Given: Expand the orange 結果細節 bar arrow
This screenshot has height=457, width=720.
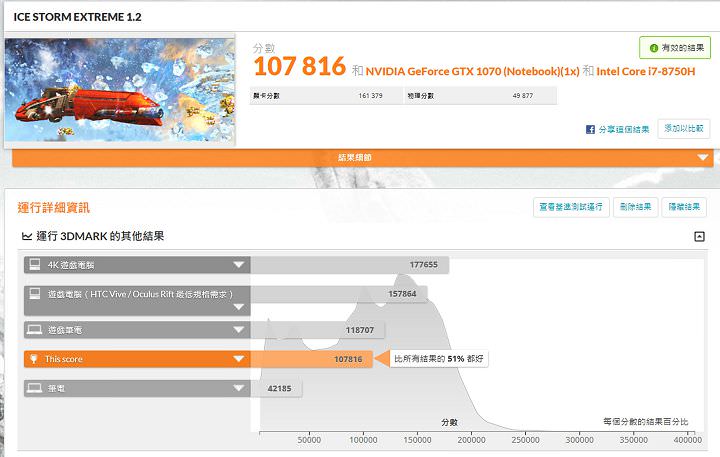Looking at the screenshot, I should (x=704, y=158).
